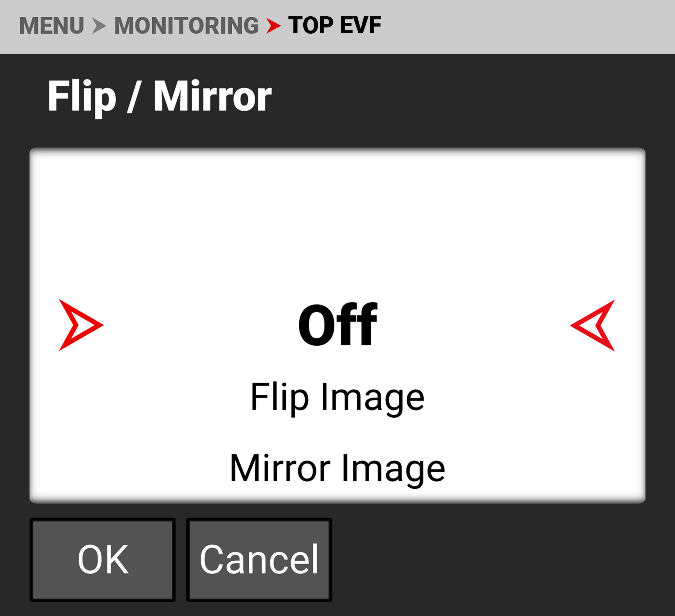
Task: Click blank white space above Off option
Action: pyautogui.click(x=337, y=216)
